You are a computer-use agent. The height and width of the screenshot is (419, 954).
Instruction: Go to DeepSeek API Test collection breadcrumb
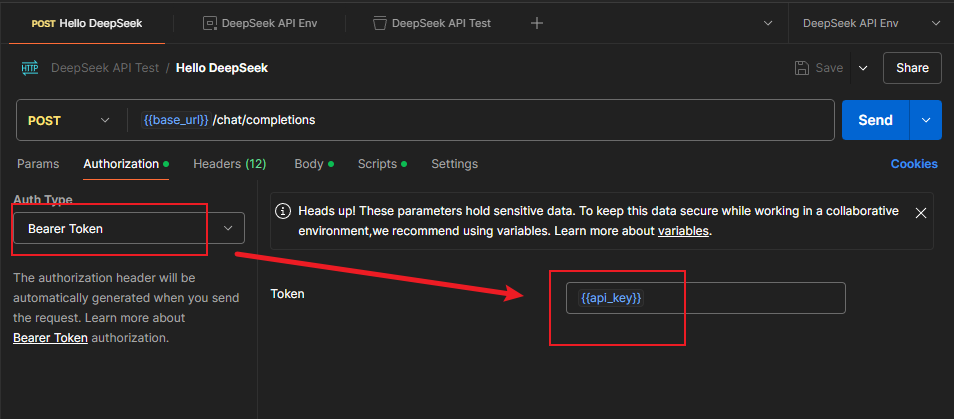[105, 68]
